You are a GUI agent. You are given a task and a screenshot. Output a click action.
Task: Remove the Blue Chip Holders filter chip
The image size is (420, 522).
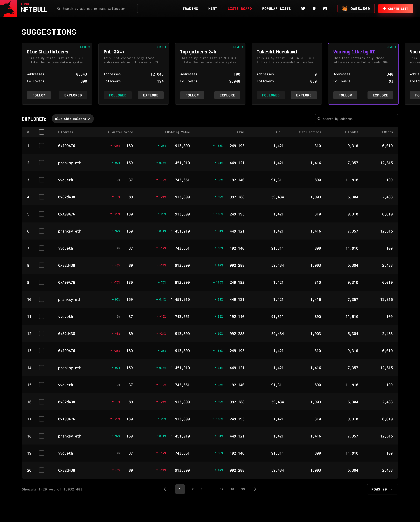(x=89, y=119)
